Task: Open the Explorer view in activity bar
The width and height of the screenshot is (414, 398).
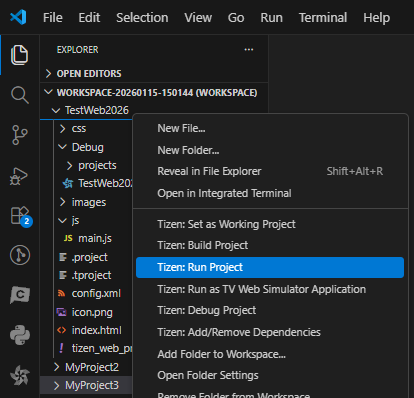Action: [19, 55]
